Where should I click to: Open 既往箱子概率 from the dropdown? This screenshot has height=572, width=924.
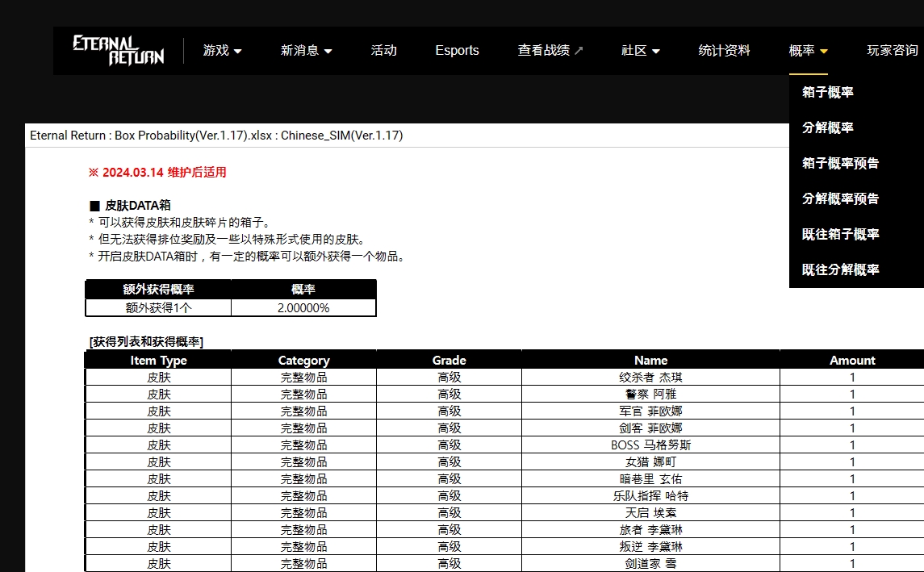click(x=840, y=234)
